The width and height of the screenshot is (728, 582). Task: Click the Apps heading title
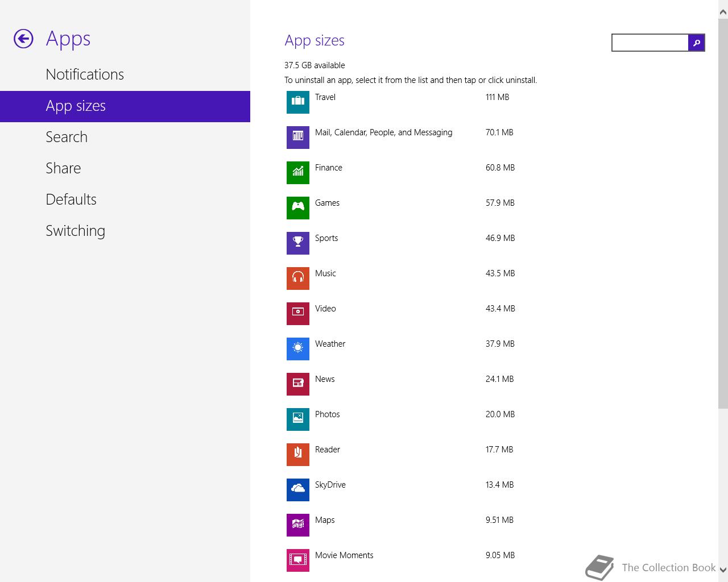click(x=68, y=39)
